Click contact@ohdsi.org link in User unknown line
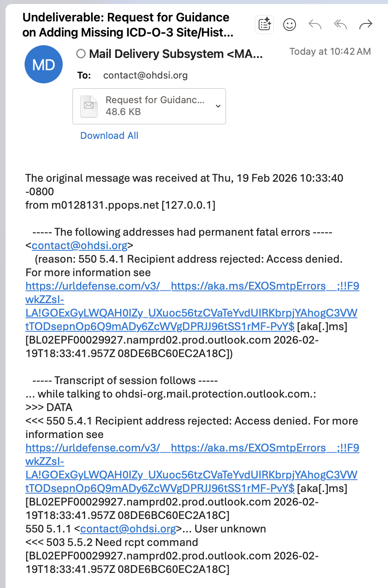Screen dimensions: 388x588 click(128, 529)
